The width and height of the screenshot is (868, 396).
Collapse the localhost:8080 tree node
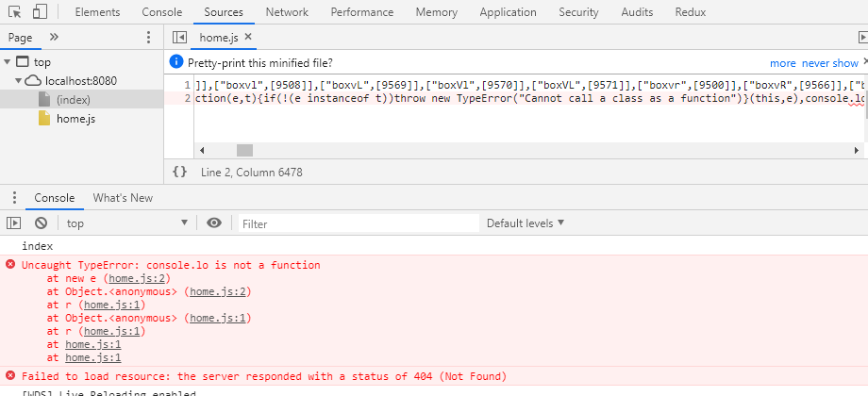coord(19,81)
